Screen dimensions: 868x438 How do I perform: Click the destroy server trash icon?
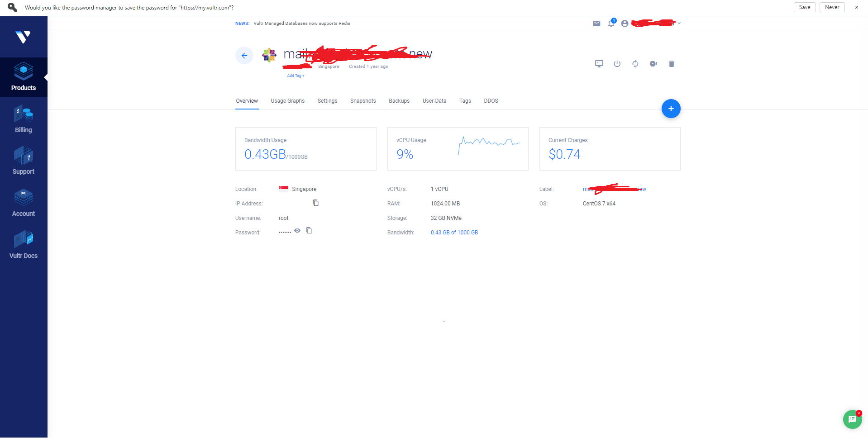coord(672,64)
